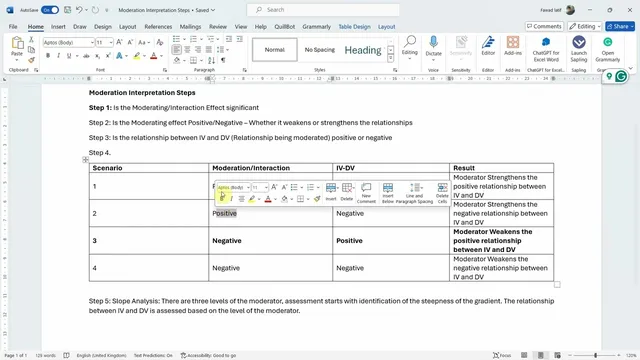
Task: Switch to the Review tab
Action: pos(218,27)
